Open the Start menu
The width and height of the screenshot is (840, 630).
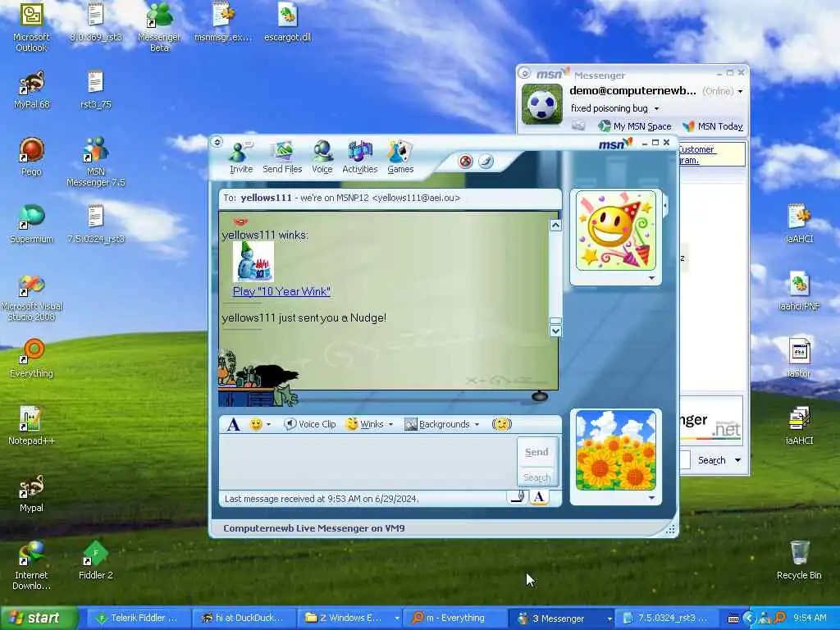[x=38, y=618]
